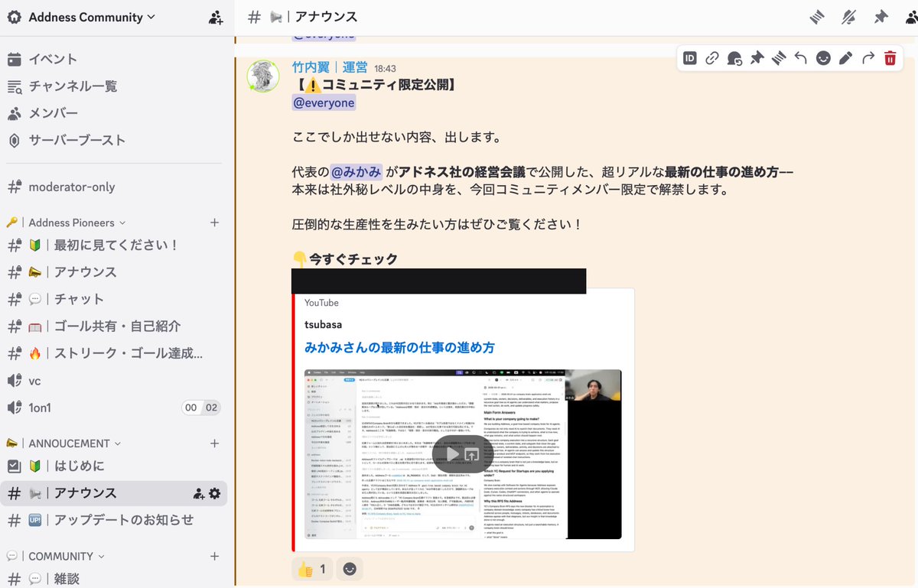This screenshot has width=918, height=588.
Task: Open the 雑談 channel
Action: (115, 579)
